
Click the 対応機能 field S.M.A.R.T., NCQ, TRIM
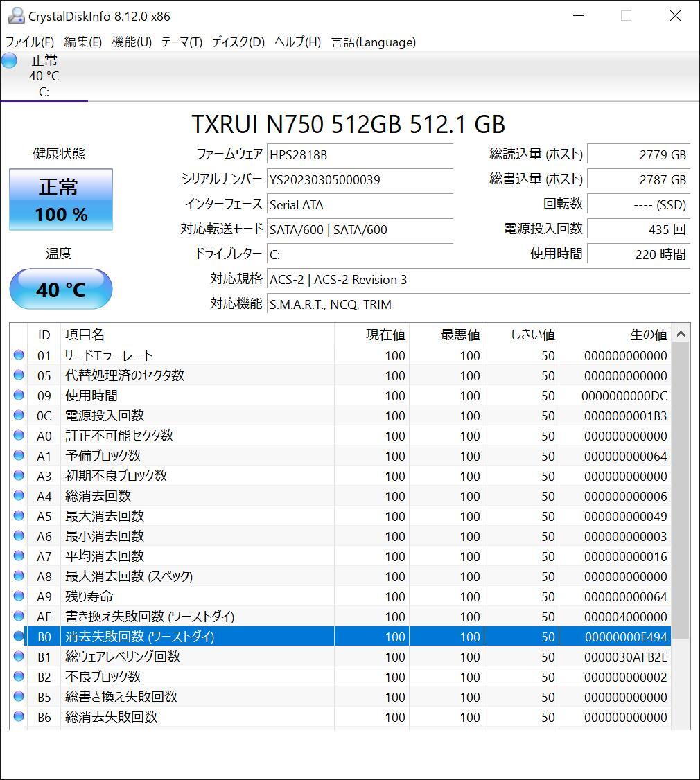click(x=478, y=304)
